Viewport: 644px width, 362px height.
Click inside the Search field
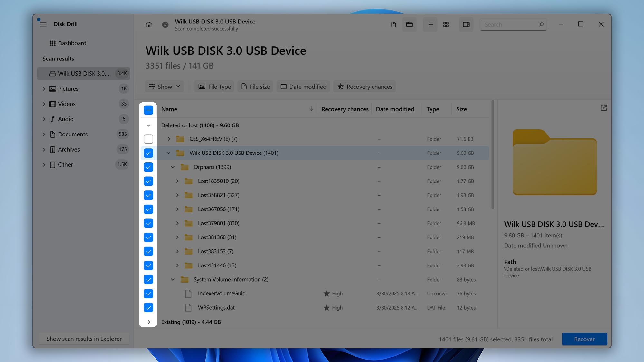point(509,24)
